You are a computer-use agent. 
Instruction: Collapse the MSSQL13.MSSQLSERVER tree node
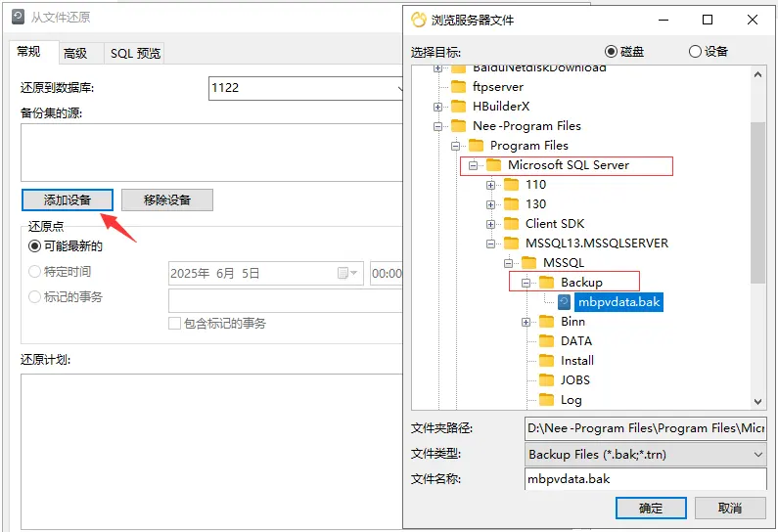coord(490,244)
